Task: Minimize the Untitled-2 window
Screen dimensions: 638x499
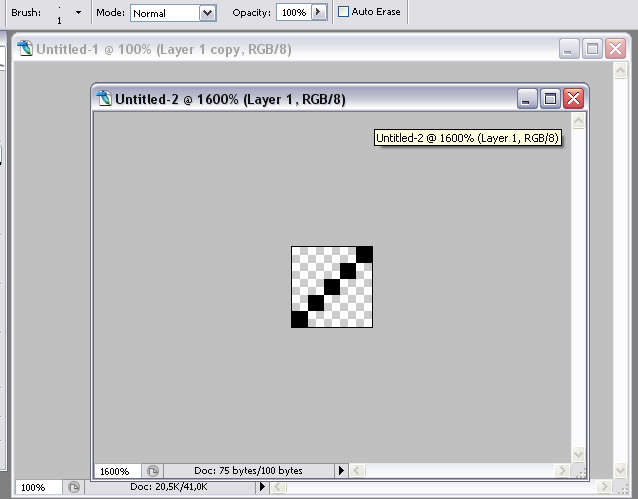Action: pyautogui.click(x=527, y=99)
